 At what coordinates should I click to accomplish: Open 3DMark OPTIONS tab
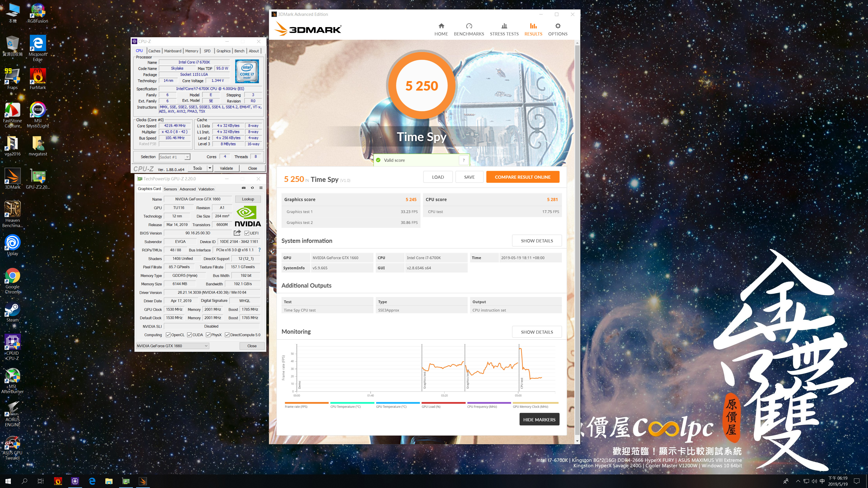(558, 29)
